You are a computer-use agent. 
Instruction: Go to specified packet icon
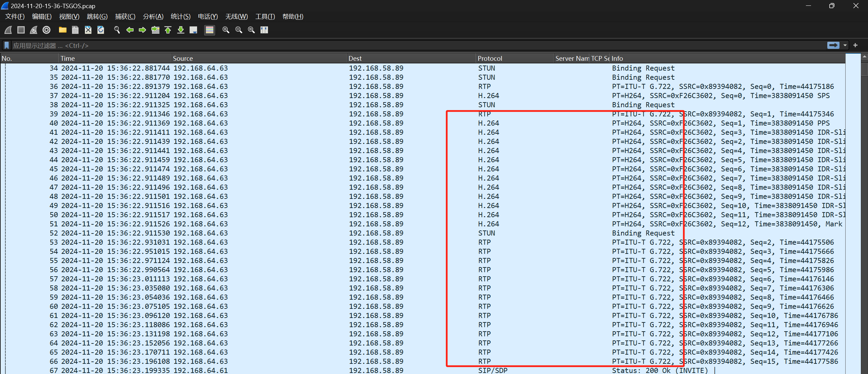click(155, 30)
